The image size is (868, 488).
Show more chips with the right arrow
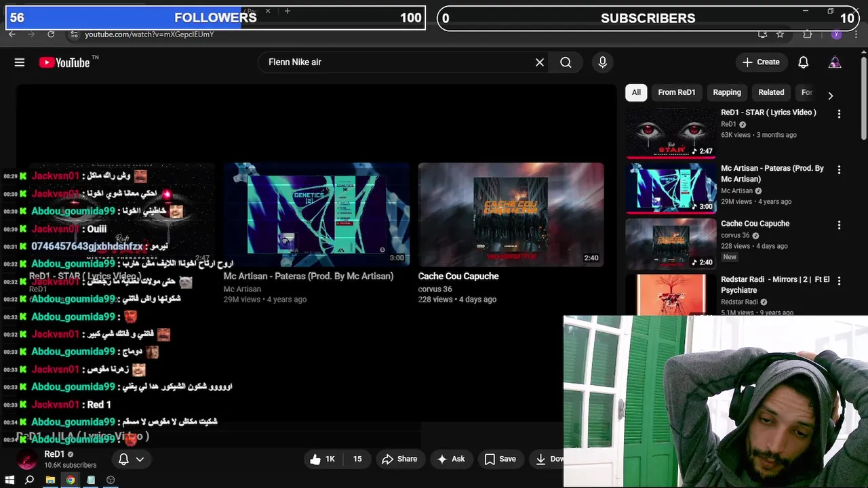tap(831, 96)
